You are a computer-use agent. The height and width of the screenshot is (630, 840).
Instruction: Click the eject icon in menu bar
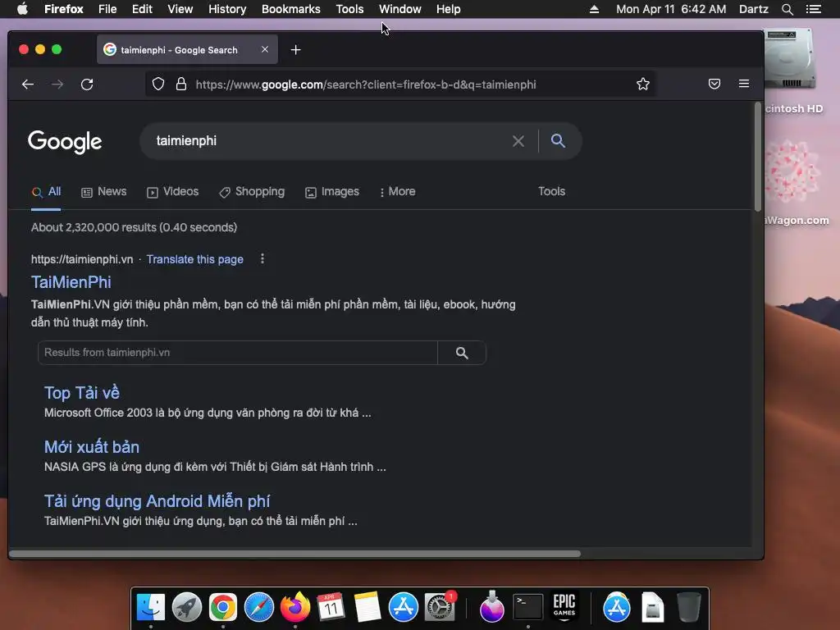[594, 9]
